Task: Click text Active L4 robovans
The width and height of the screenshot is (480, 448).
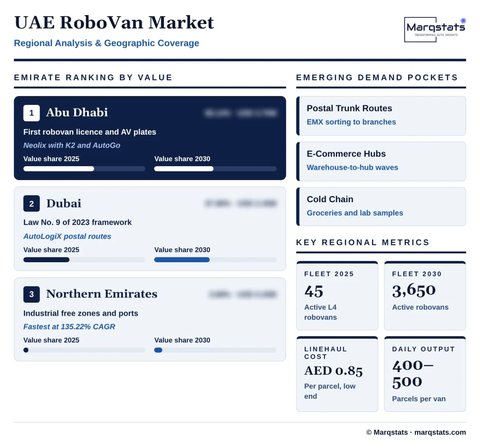Action: coord(320,312)
